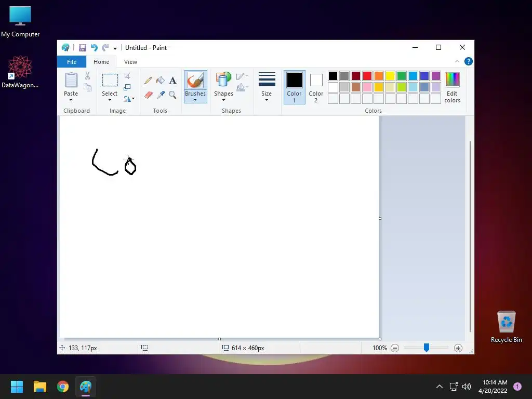Switch to the View tab
Viewport: 532px width, 399px height.
point(130,62)
